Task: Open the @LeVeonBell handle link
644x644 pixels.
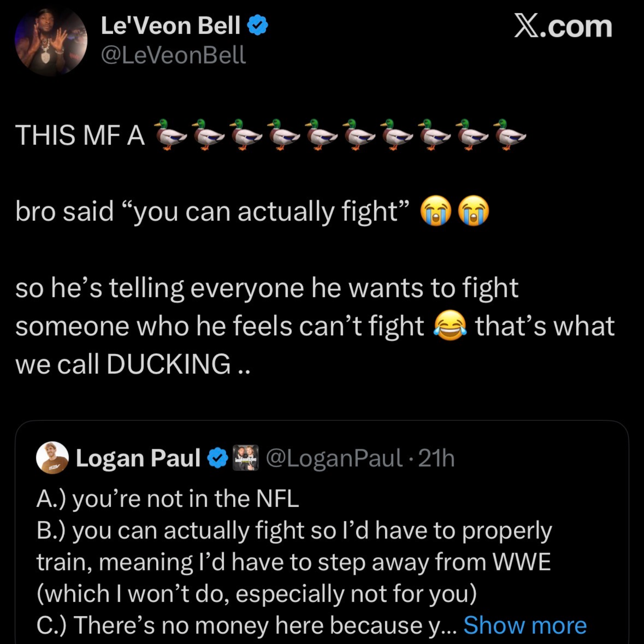Action: click(x=173, y=55)
